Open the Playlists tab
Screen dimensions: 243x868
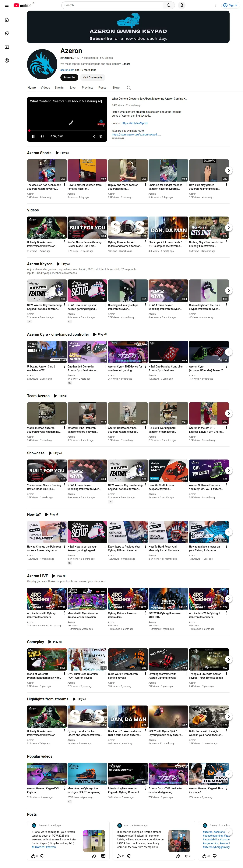pos(87,88)
